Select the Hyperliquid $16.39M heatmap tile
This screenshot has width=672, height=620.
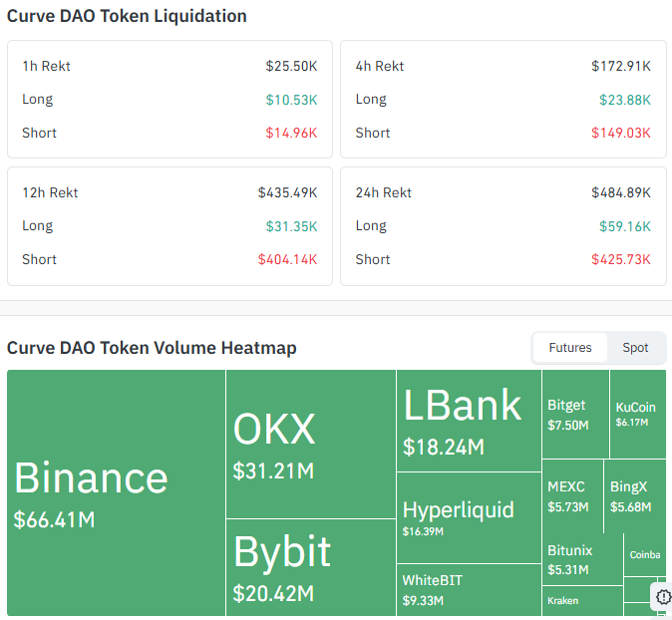(469, 517)
